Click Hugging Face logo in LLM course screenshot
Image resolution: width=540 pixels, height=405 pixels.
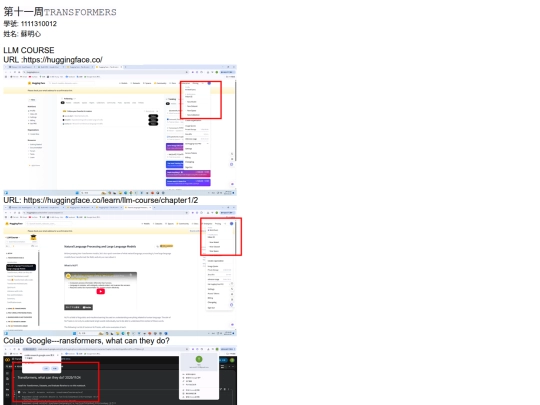point(14,224)
